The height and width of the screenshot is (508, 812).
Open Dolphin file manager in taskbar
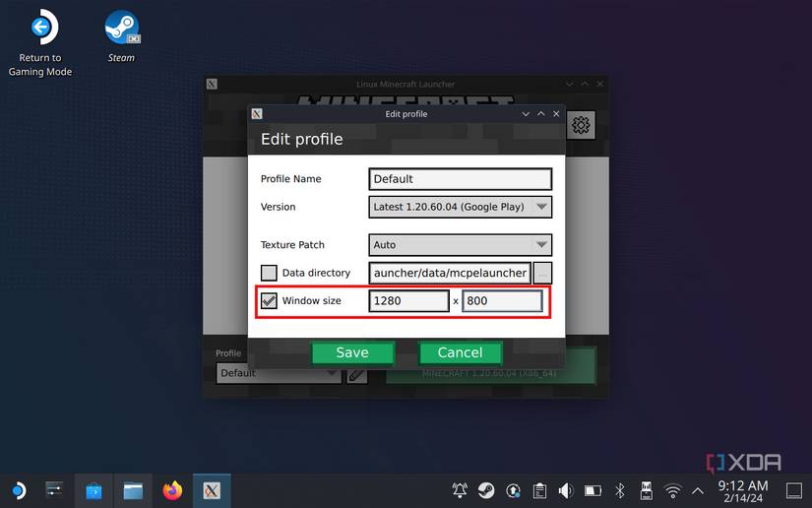[133, 490]
